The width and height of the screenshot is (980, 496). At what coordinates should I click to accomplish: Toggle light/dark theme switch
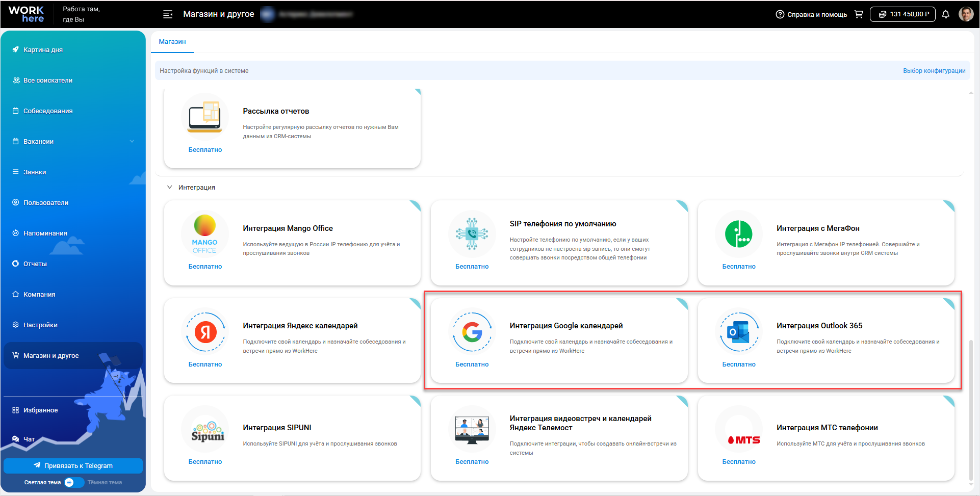coord(74,482)
